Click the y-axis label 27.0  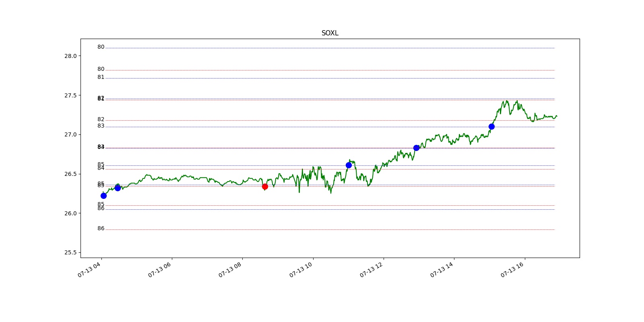(x=70, y=134)
